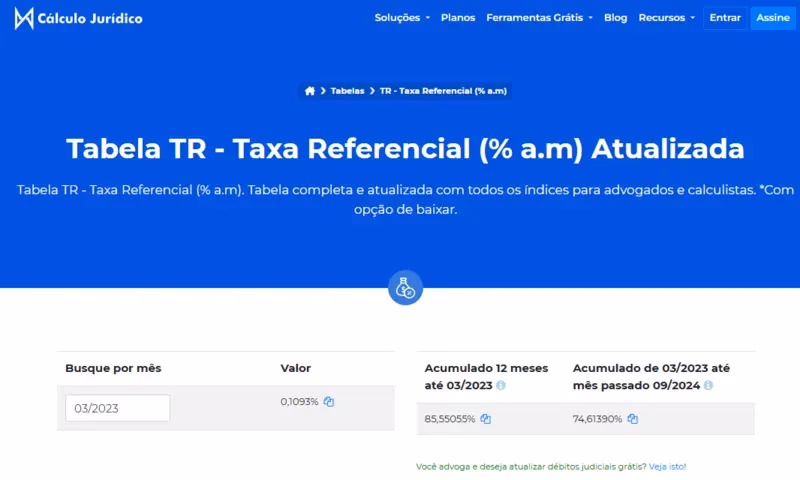Go to home via breadcrumb house icon

pyautogui.click(x=310, y=91)
